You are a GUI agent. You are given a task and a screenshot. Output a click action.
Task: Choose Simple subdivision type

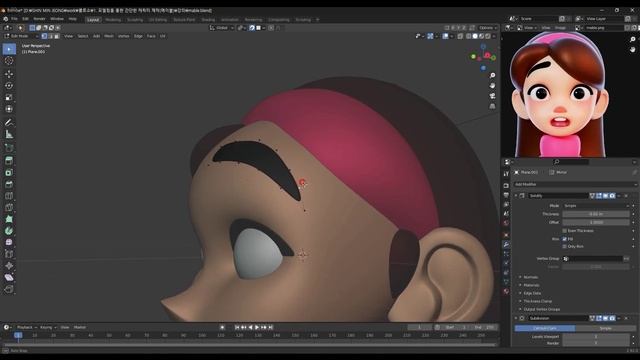605,328
